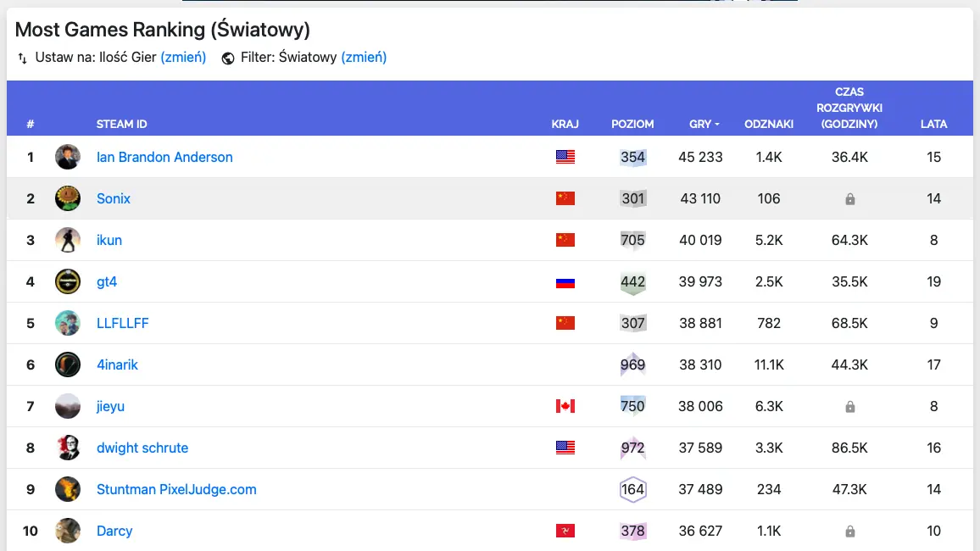
Task: Click the GRY column sort arrow
Action: coord(717,125)
